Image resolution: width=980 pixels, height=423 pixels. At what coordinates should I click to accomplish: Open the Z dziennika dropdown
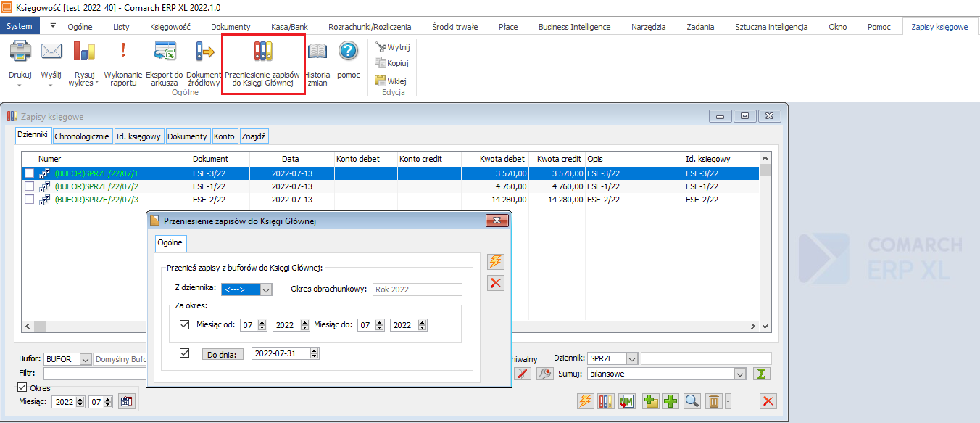266,289
